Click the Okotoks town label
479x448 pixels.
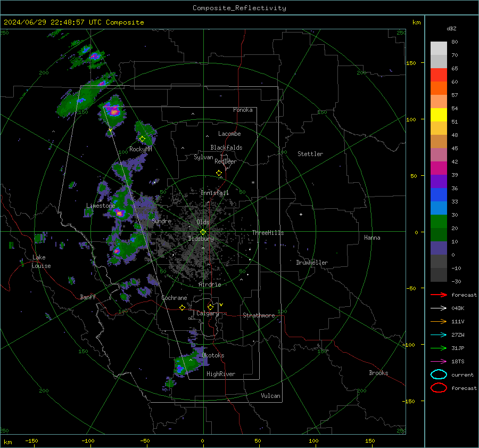(x=213, y=355)
